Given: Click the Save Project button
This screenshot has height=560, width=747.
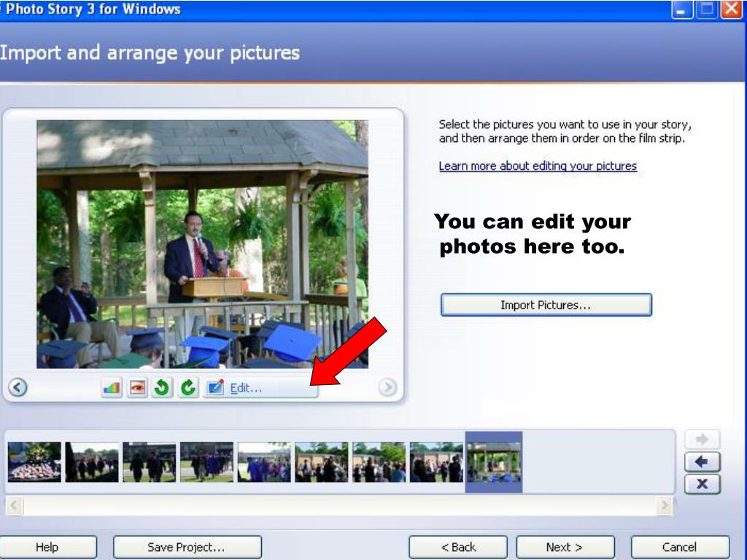Looking at the screenshot, I should pyautogui.click(x=187, y=547).
